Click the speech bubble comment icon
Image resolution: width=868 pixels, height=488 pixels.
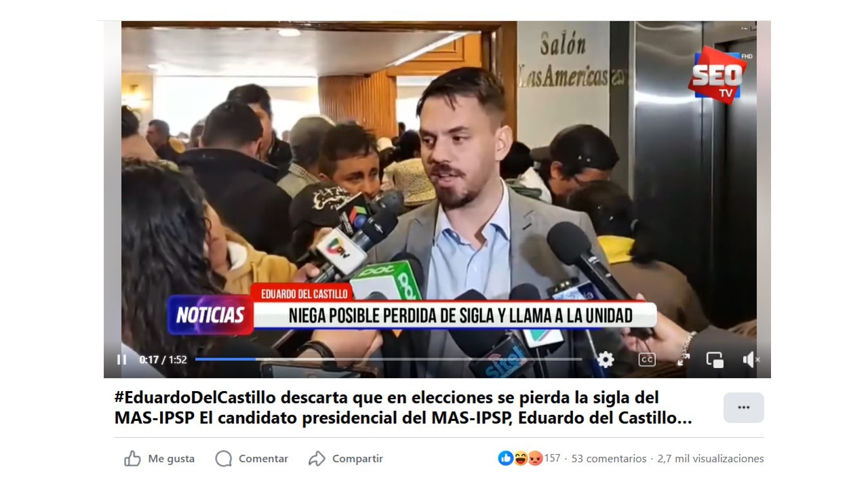tap(223, 459)
